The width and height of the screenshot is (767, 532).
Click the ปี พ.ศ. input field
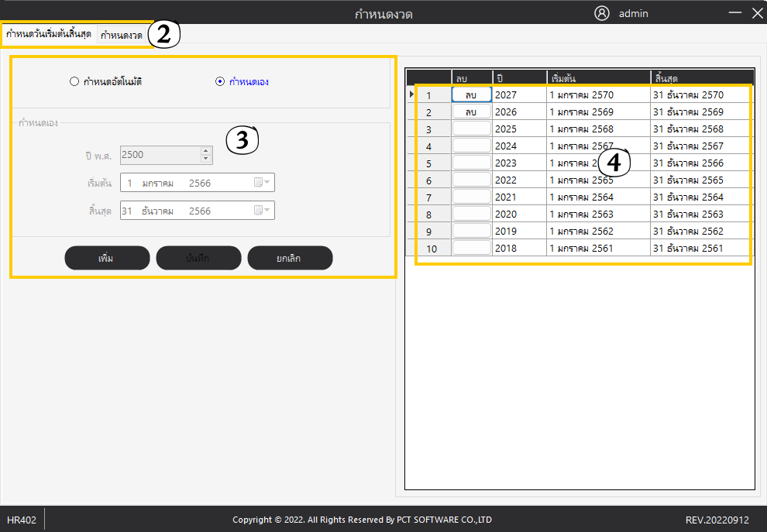point(159,155)
